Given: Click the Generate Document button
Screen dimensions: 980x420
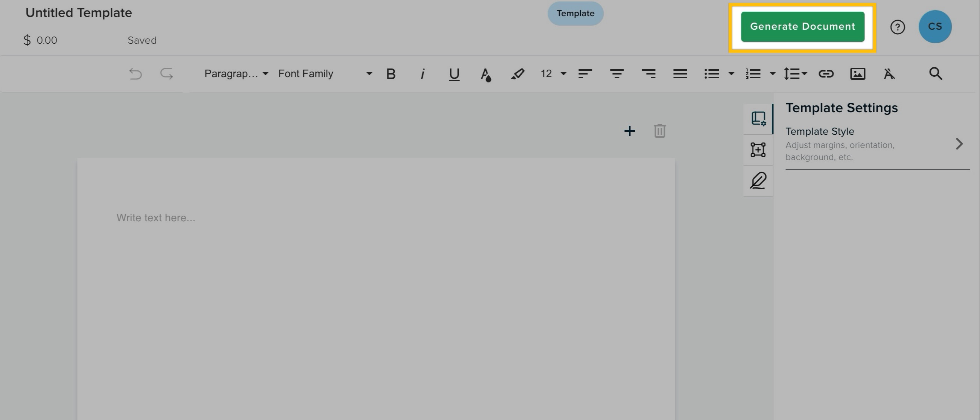Looking at the screenshot, I should click(802, 27).
